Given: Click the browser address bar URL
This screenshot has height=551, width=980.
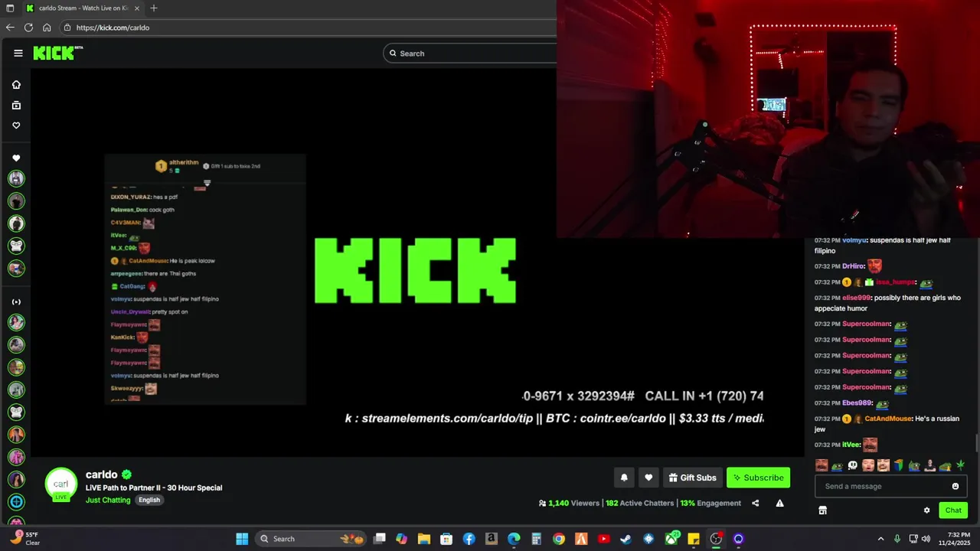Looking at the screenshot, I should (113, 28).
